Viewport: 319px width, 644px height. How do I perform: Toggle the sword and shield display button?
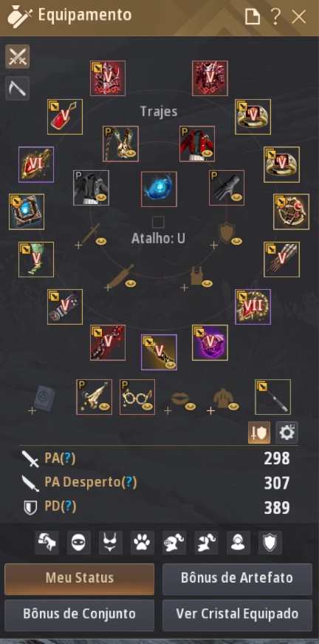259,433
